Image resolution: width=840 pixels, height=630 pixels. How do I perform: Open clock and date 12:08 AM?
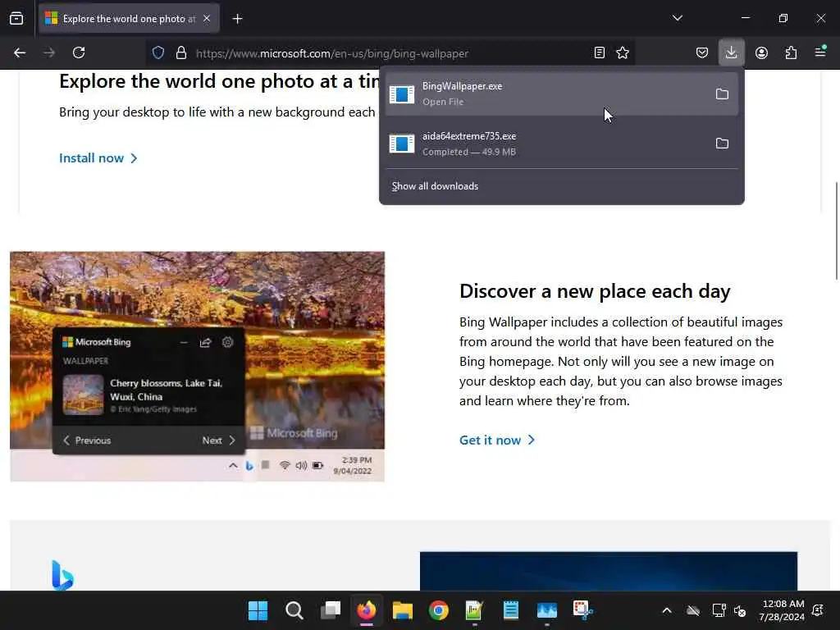(x=782, y=610)
